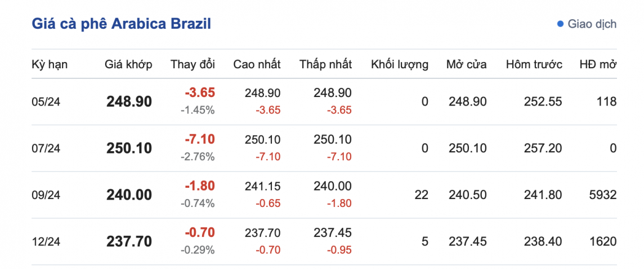Select the 07/24 contract term
Image resolution: width=644 pixels, height=269 pixels.
(46, 148)
